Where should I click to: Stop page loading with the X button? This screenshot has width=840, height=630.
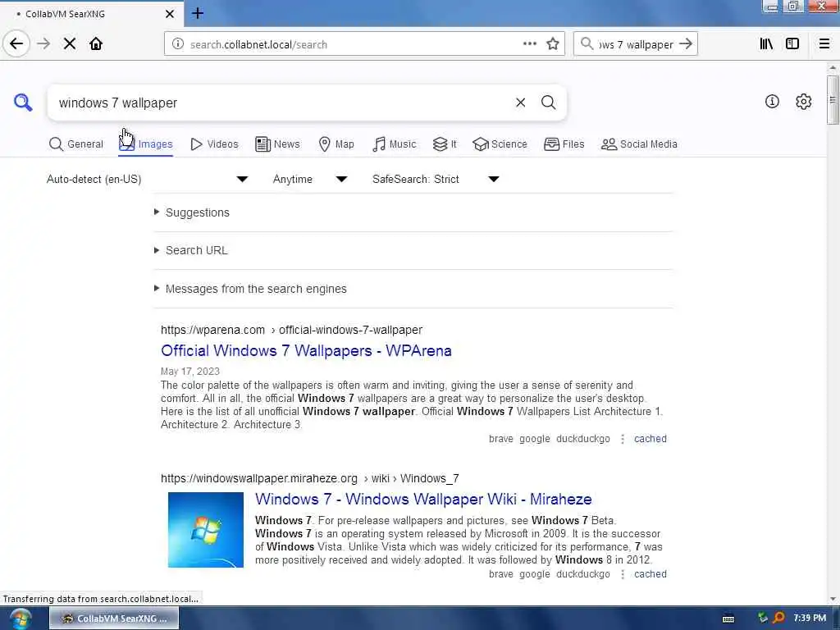point(70,44)
